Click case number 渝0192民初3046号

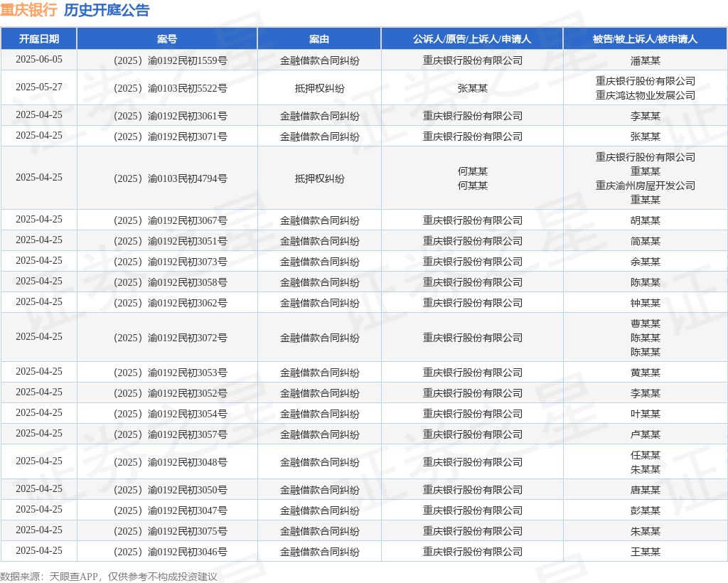(188, 552)
